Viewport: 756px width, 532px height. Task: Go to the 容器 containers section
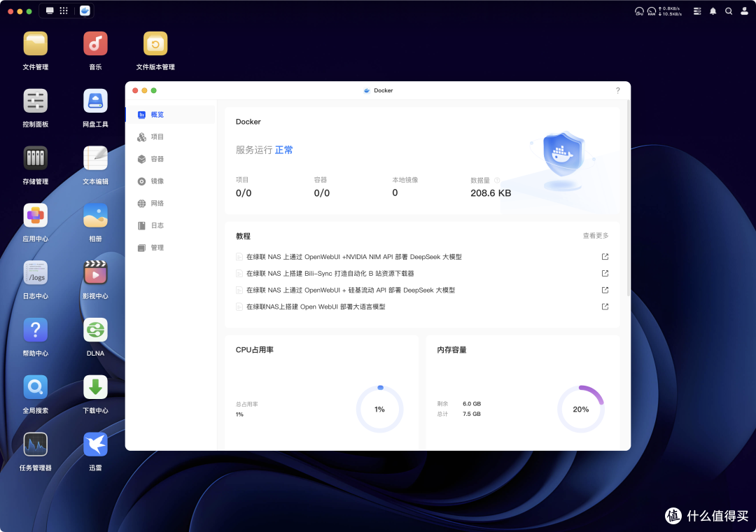171,159
